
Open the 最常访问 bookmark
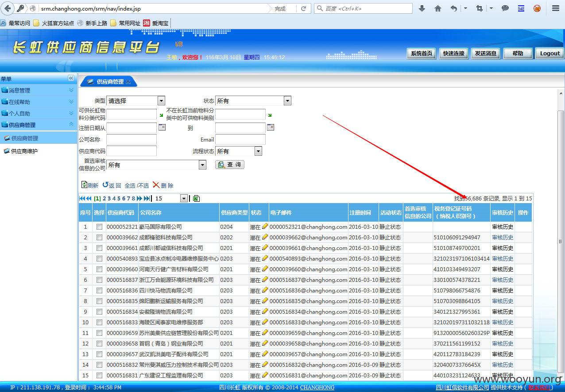(x=15, y=23)
